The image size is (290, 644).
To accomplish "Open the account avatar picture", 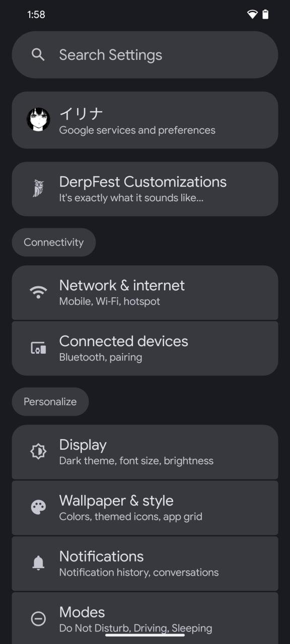I will click(38, 120).
